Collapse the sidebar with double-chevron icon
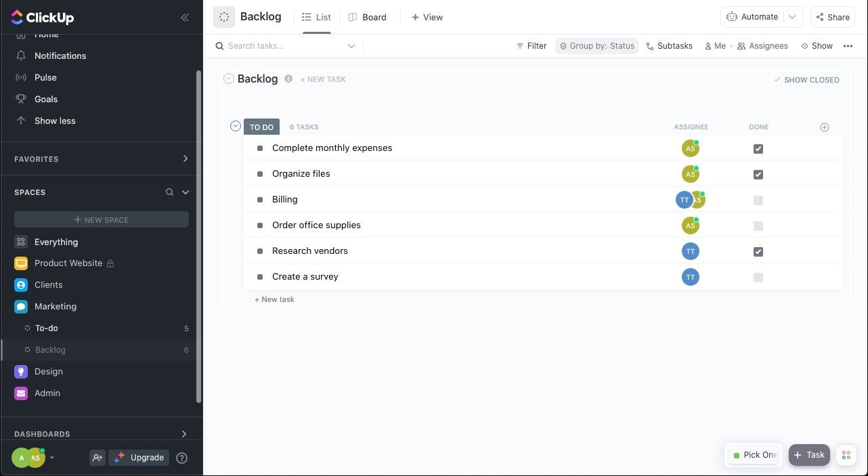Image resolution: width=868 pixels, height=476 pixels. click(184, 18)
